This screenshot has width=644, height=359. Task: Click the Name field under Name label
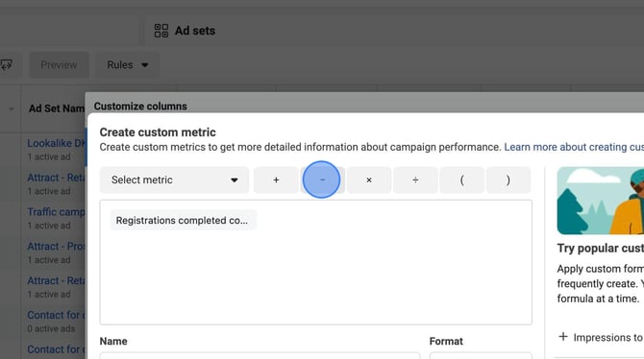point(260,355)
